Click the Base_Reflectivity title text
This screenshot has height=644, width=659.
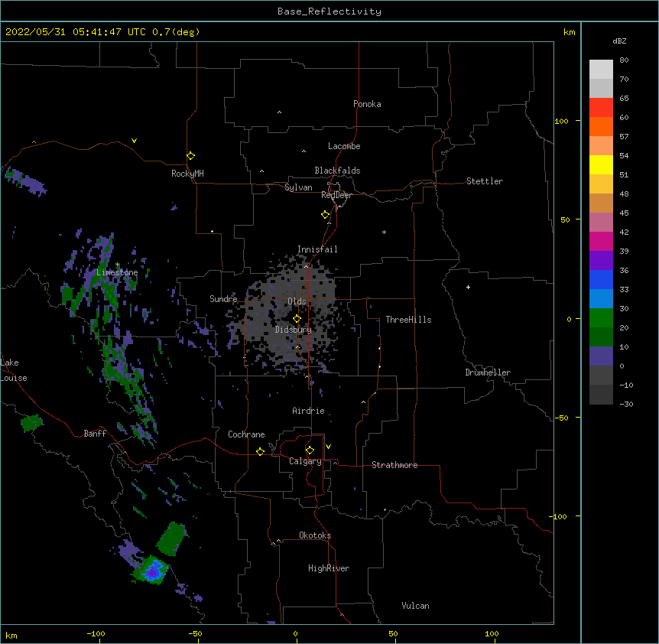pyautogui.click(x=329, y=11)
